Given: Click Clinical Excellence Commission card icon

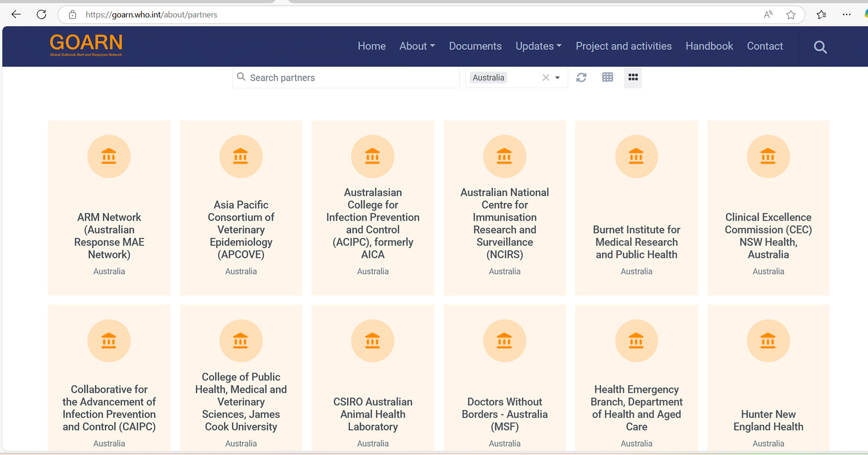Looking at the screenshot, I should click(x=768, y=156).
